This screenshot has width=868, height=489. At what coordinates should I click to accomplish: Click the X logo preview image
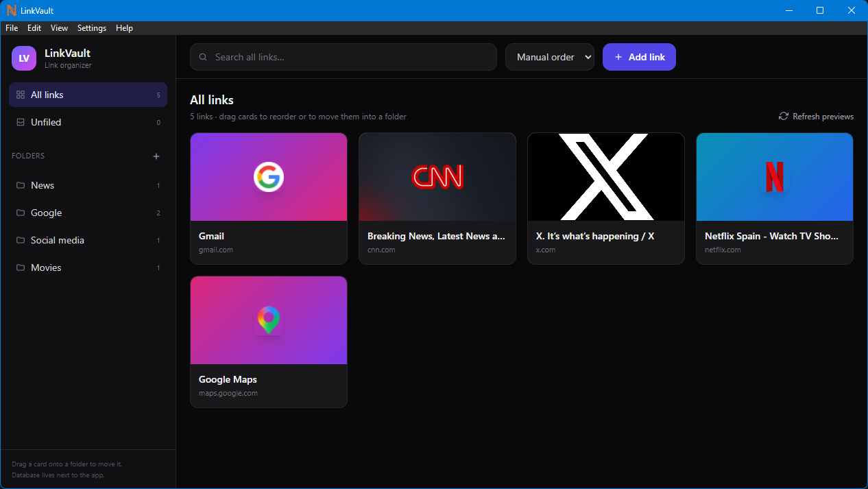click(606, 177)
